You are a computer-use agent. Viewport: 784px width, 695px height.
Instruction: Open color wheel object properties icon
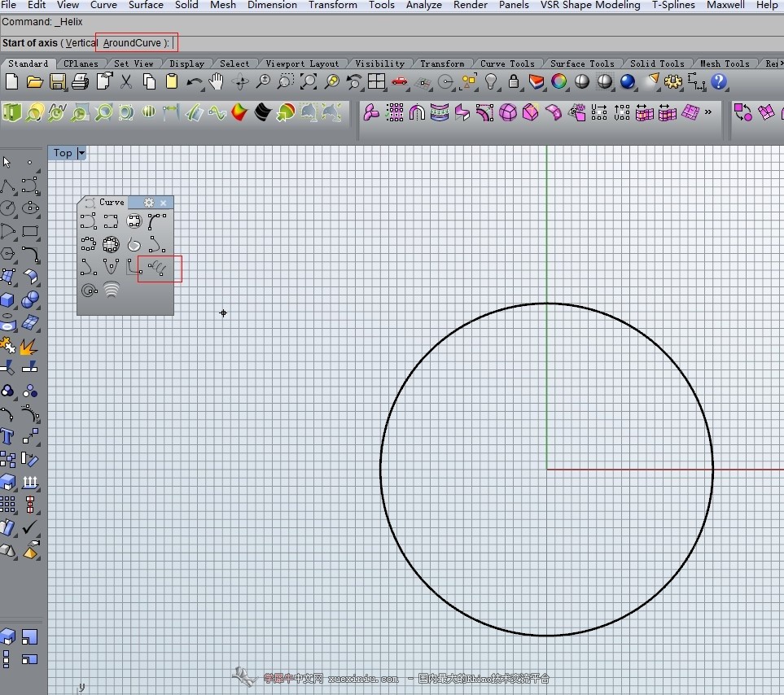pyautogui.click(x=559, y=81)
